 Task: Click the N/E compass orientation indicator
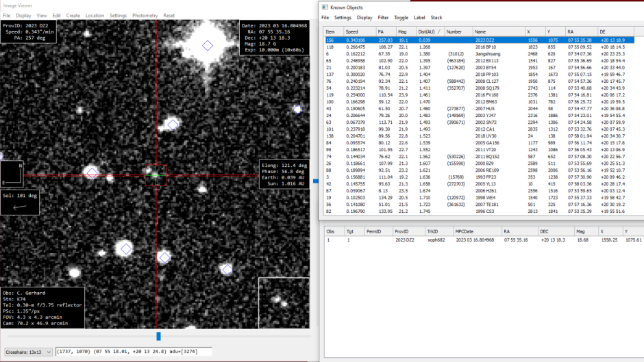pos(12,173)
